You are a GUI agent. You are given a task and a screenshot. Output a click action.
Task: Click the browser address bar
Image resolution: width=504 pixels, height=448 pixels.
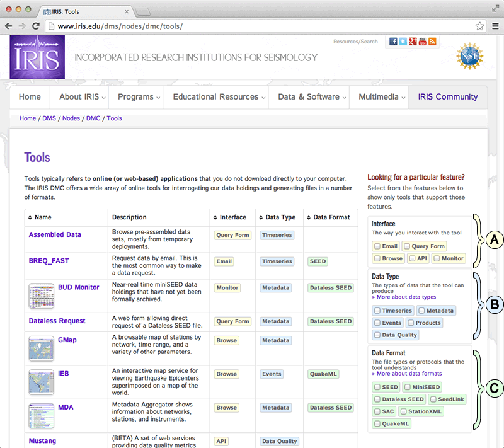point(265,26)
